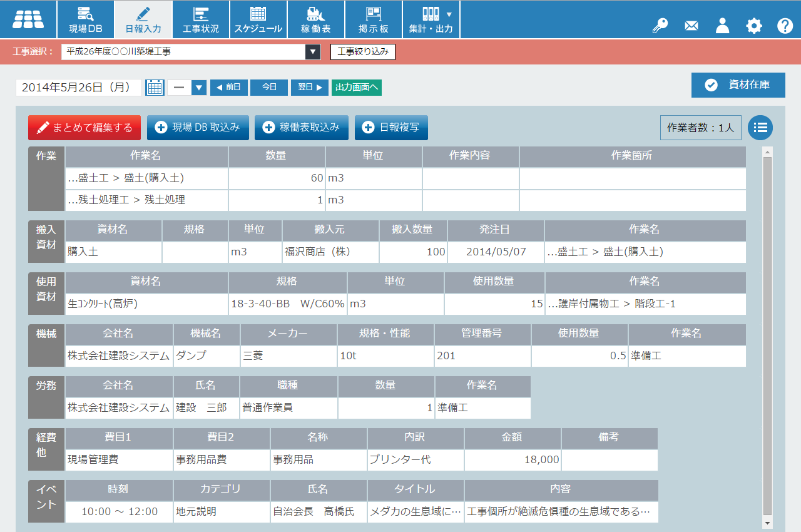Click the vertical scrollbar thumb
The height and width of the screenshot is (532, 801).
[768, 336]
